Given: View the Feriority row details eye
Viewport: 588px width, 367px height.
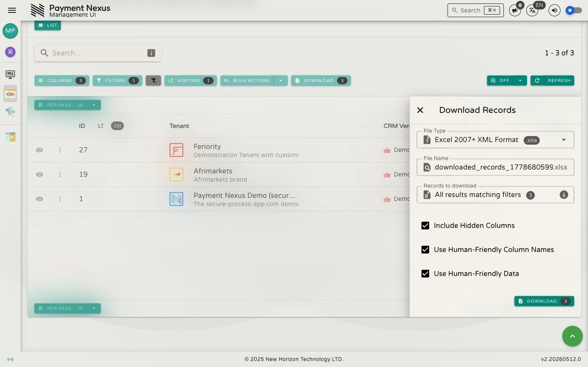Looking at the screenshot, I should (x=39, y=150).
